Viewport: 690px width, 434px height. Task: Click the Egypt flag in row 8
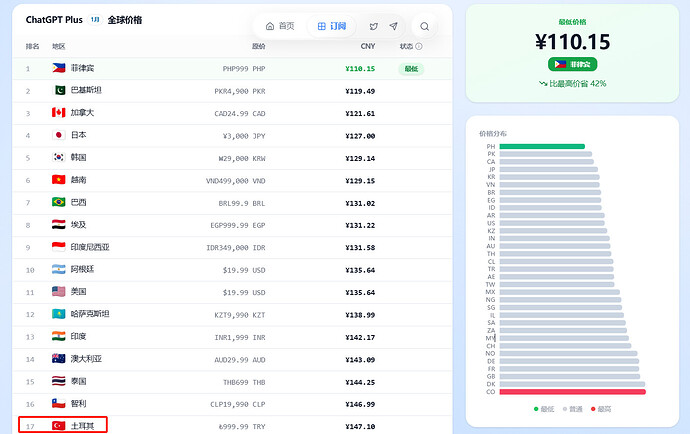[59, 224]
